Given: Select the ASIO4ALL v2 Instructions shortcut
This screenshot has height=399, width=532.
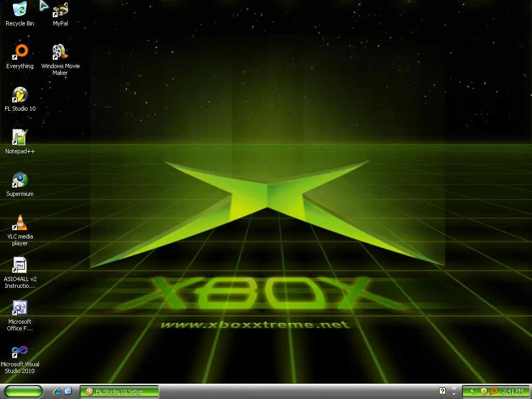Looking at the screenshot, I should tap(20, 273).
